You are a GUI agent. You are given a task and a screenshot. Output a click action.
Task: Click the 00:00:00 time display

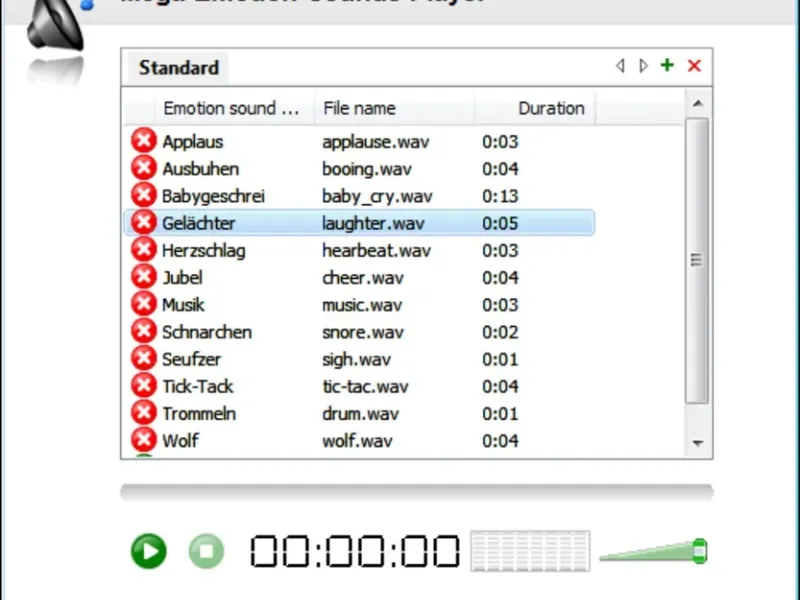coord(355,551)
